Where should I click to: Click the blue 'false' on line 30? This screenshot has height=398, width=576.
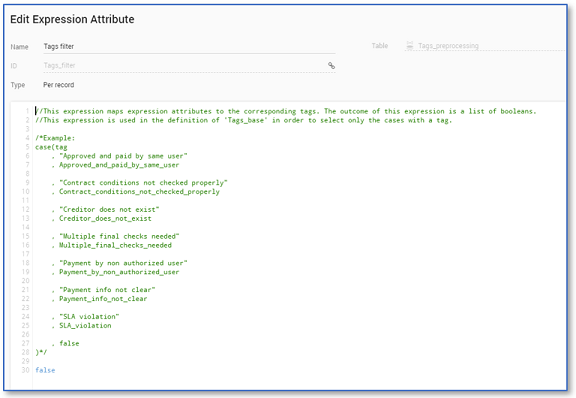(45, 370)
